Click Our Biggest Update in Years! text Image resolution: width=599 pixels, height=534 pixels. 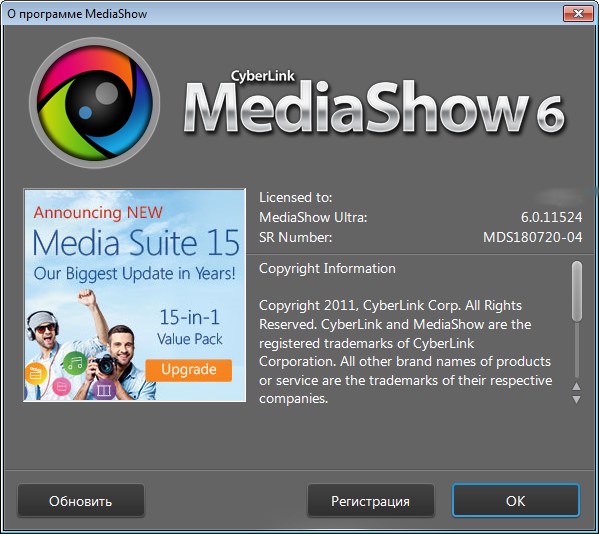click(x=134, y=273)
